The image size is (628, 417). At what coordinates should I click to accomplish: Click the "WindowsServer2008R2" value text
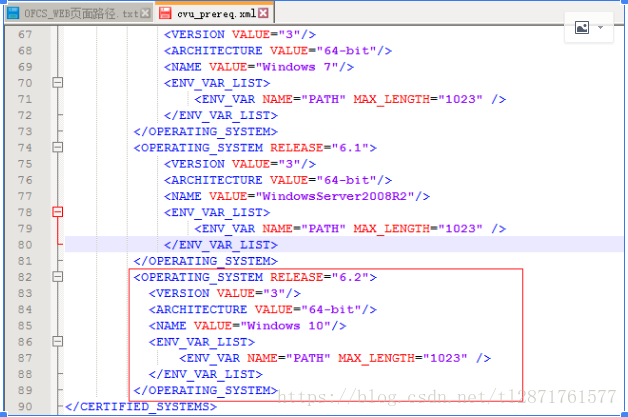pyautogui.click(x=335, y=196)
